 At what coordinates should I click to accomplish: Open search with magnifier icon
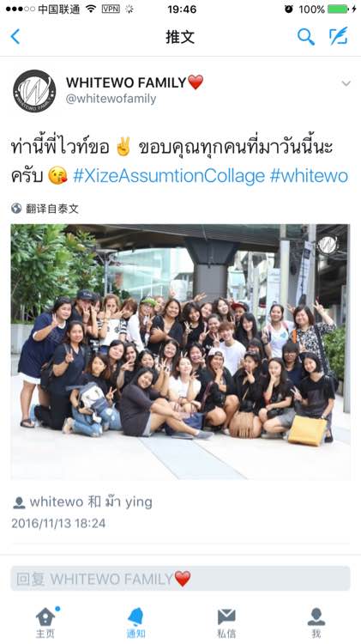(x=305, y=37)
